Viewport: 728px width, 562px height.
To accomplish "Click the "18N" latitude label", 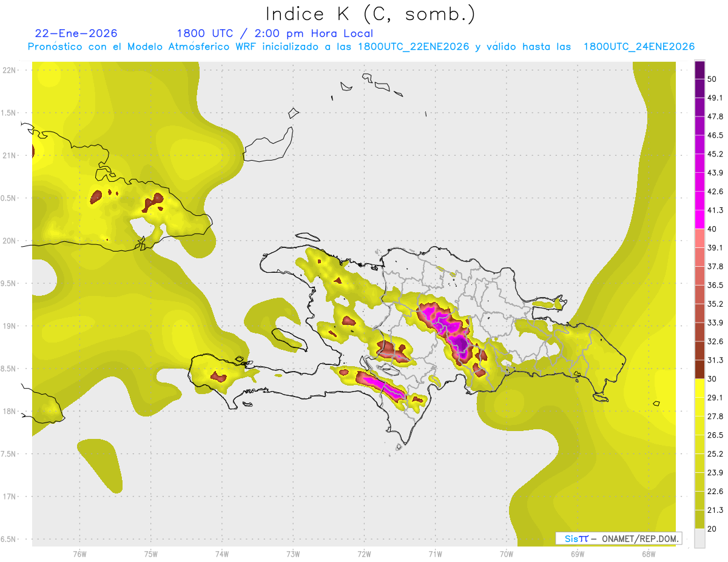I will [8, 411].
